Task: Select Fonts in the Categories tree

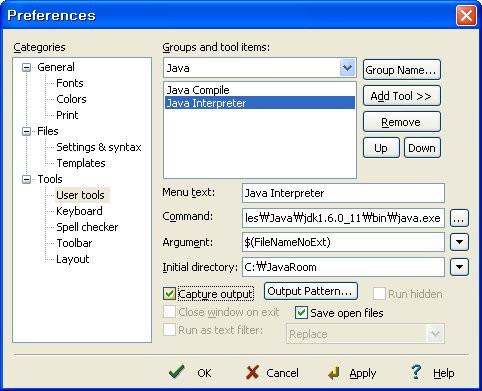Action: tap(70, 83)
